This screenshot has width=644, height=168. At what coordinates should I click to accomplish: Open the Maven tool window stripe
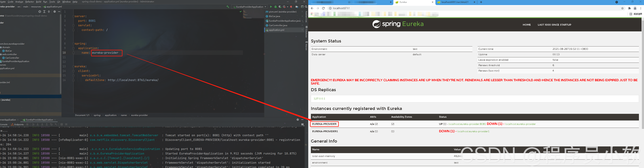pyautogui.click(x=306, y=46)
